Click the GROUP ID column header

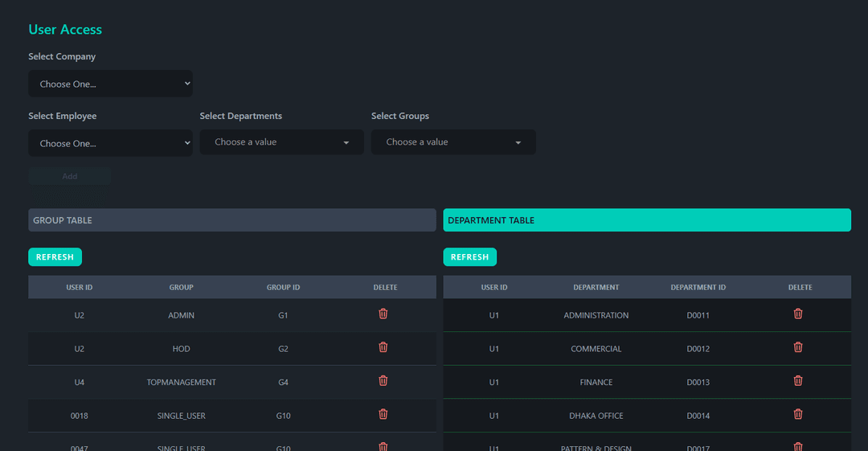(283, 287)
